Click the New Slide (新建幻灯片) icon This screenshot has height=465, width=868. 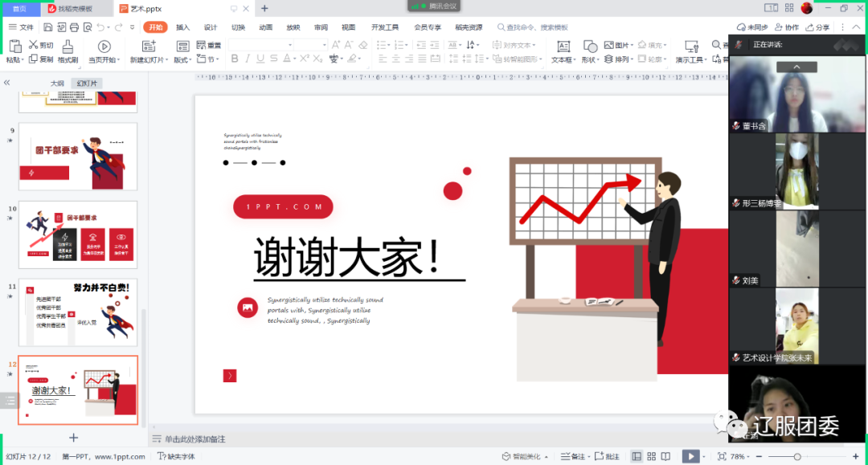(149, 47)
